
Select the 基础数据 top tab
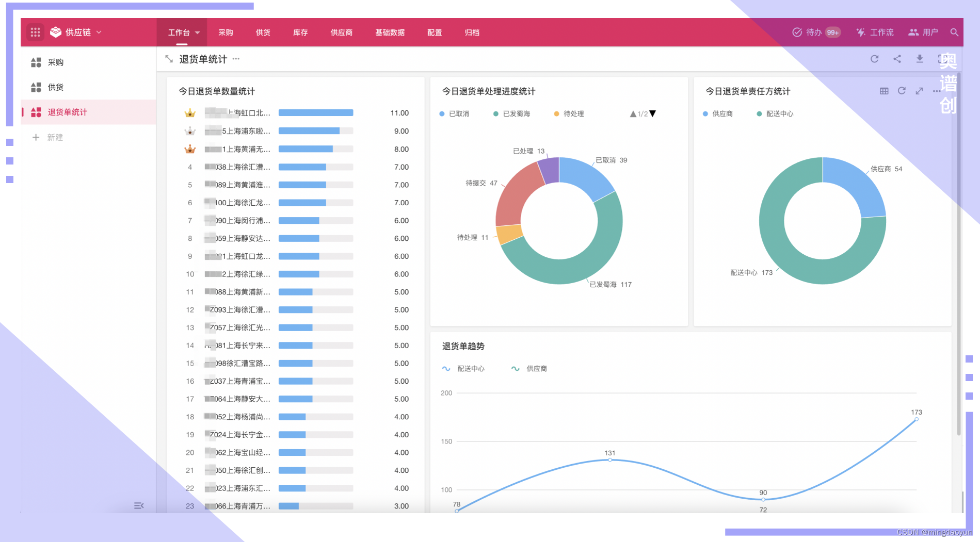390,32
